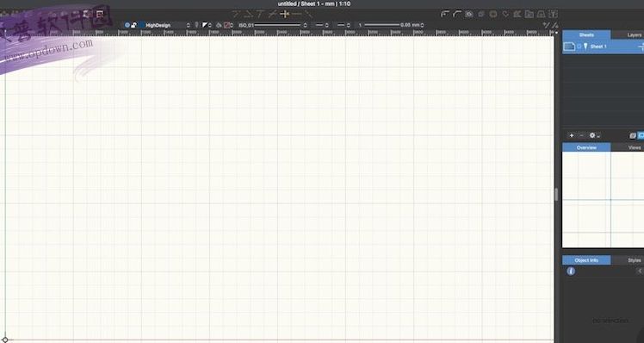Viewport: 644px width, 343px height.
Task: Click the blue info icon in Object Info
Action: pos(571,271)
